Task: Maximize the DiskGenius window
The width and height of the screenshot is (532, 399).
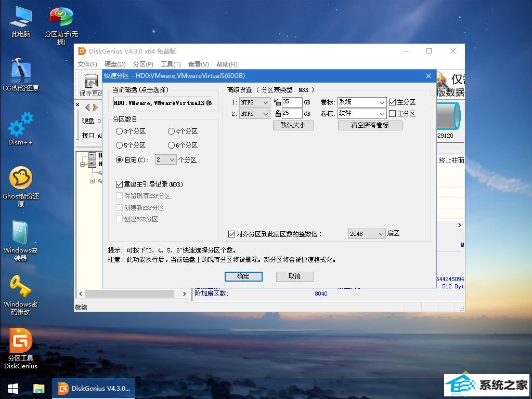Action: click(429, 51)
